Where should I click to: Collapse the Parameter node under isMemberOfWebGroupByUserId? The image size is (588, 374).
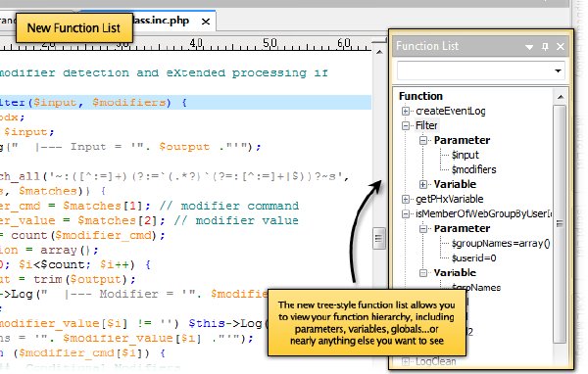click(423, 228)
